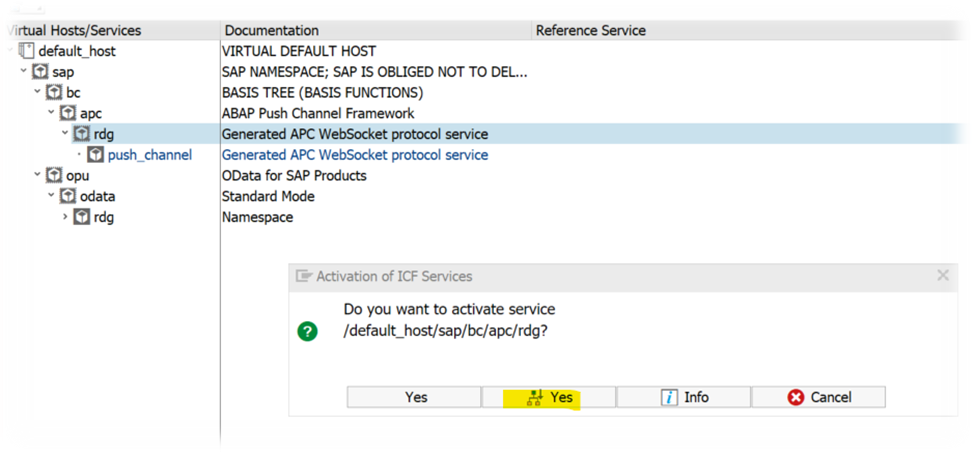
Task: Click the highlighted Yes with hierarchy icon
Action: [549, 397]
